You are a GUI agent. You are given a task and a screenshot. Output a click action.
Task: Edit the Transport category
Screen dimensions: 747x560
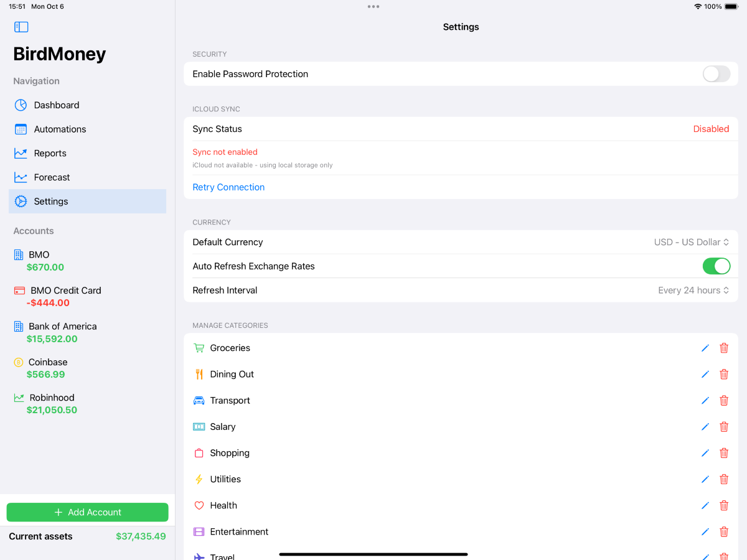pyautogui.click(x=705, y=401)
